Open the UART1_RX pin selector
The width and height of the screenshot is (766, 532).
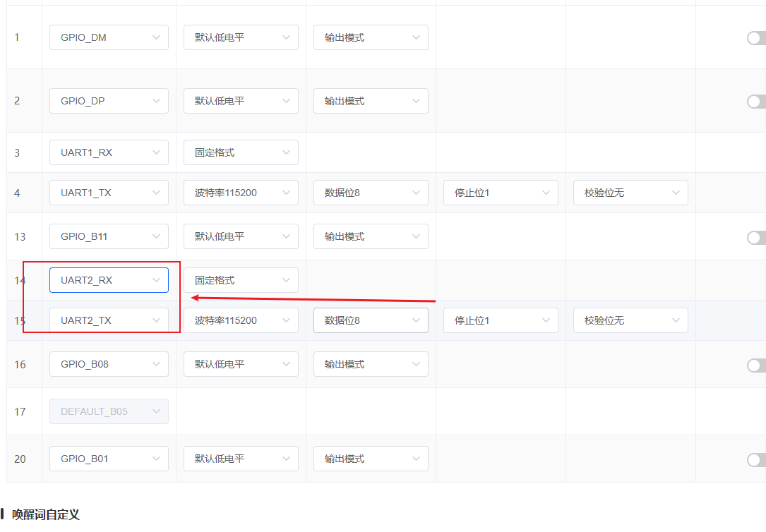pos(108,152)
